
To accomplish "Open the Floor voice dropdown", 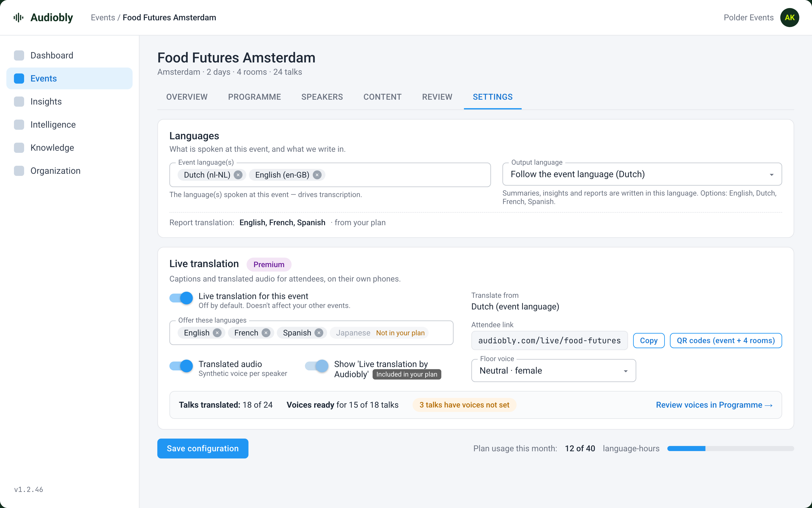I will 554,371.
